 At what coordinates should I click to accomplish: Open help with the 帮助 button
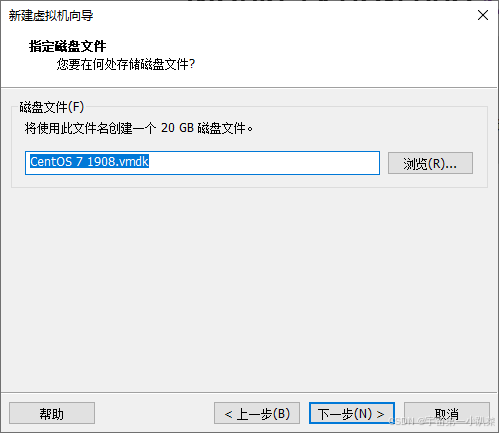pos(52,413)
